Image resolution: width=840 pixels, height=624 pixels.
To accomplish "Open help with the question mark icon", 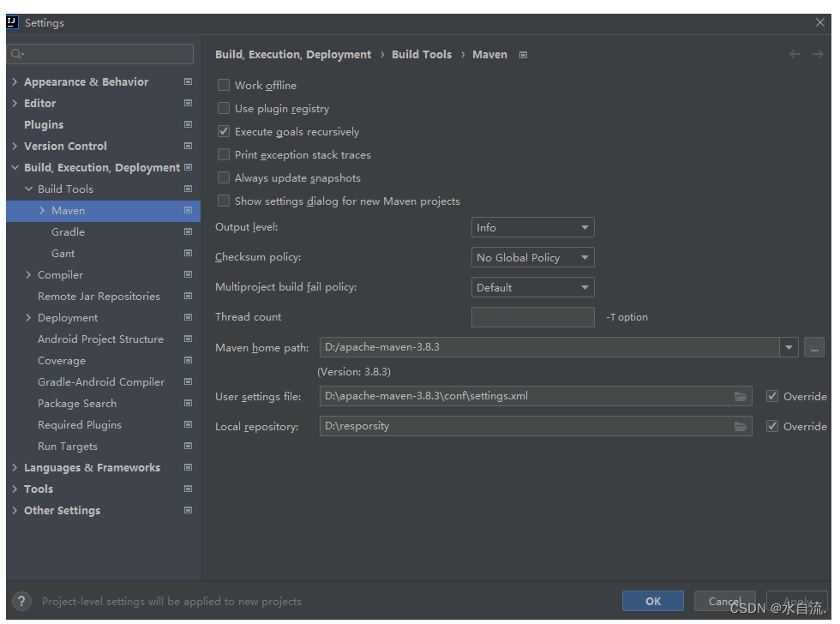I will pyautogui.click(x=21, y=601).
